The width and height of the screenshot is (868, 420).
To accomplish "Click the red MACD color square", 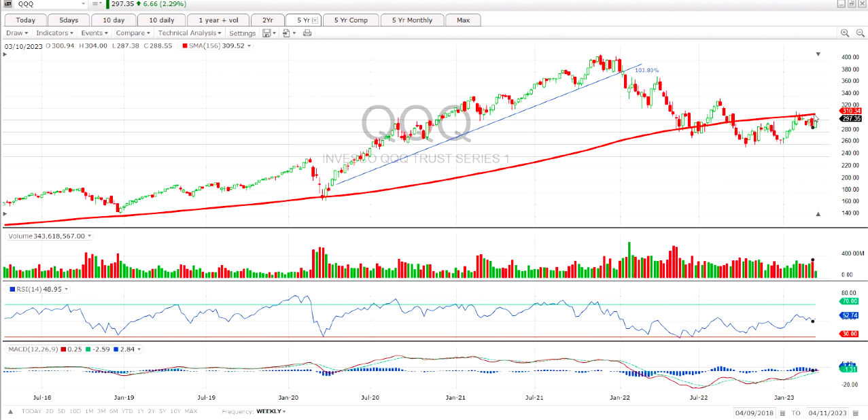I will click(63, 349).
